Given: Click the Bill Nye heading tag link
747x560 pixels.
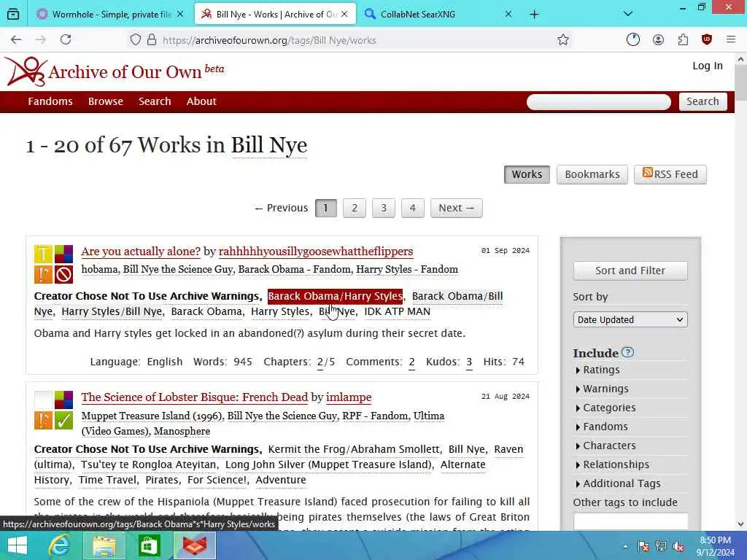Looking at the screenshot, I should [269, 145].
